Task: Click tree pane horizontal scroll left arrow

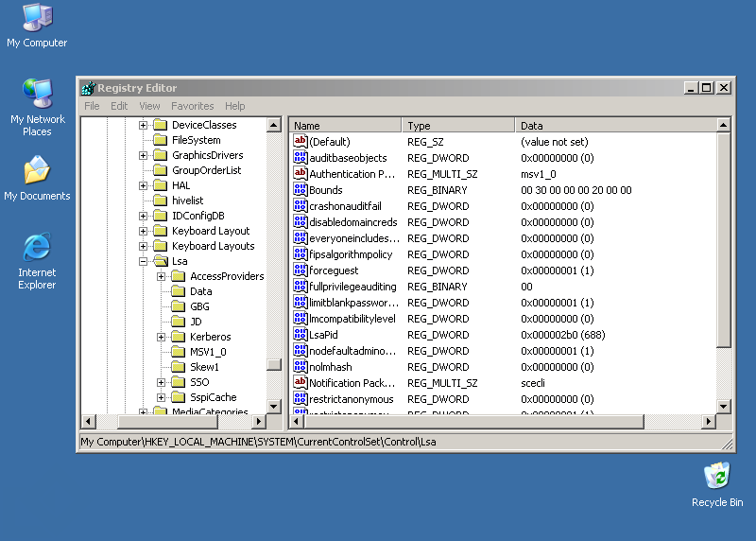Action: click(x=88, y=421)
